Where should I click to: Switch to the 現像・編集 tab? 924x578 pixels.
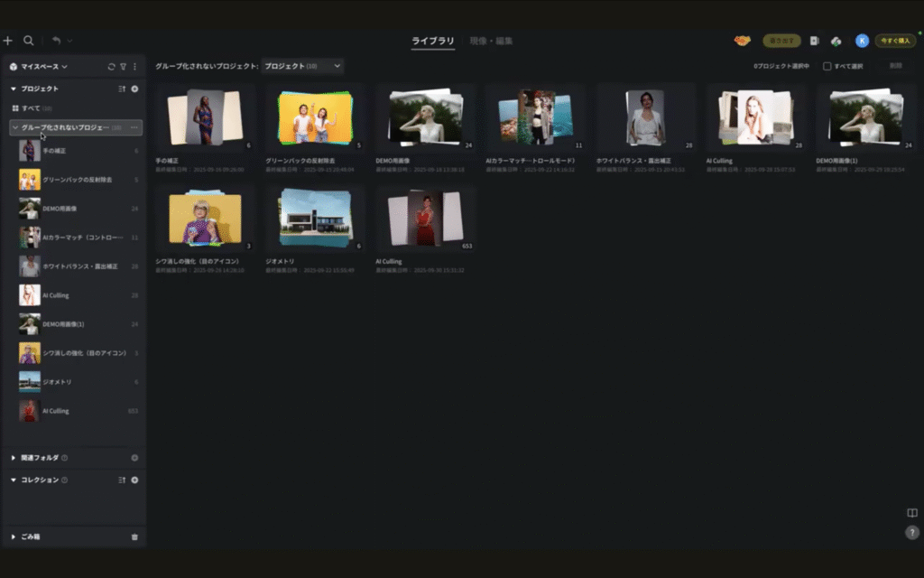coord(491,41)
